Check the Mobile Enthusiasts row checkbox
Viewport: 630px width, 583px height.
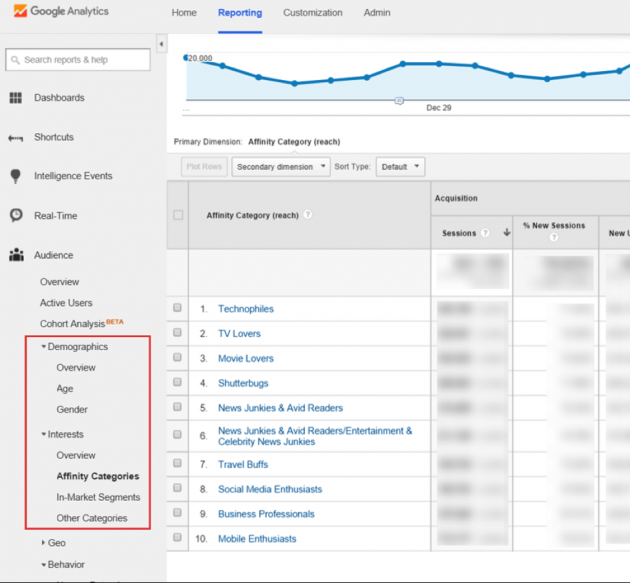(x=177, y=538)
